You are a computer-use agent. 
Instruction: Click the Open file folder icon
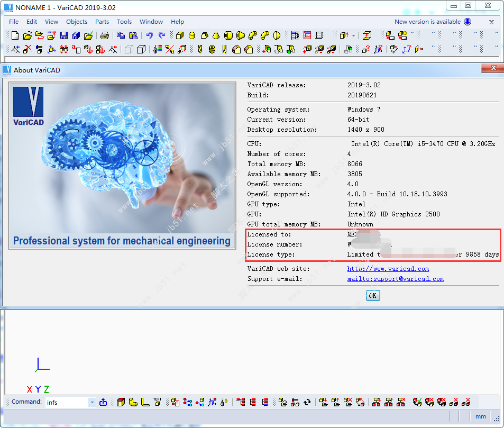(28, 35)
